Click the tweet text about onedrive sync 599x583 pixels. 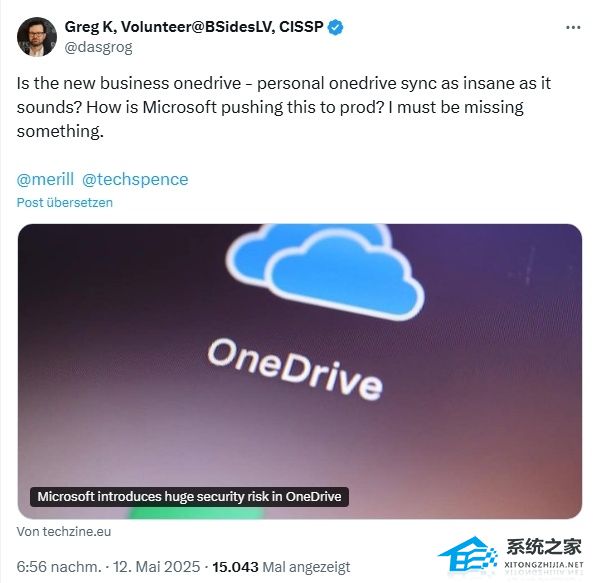[x=283, y=107]
